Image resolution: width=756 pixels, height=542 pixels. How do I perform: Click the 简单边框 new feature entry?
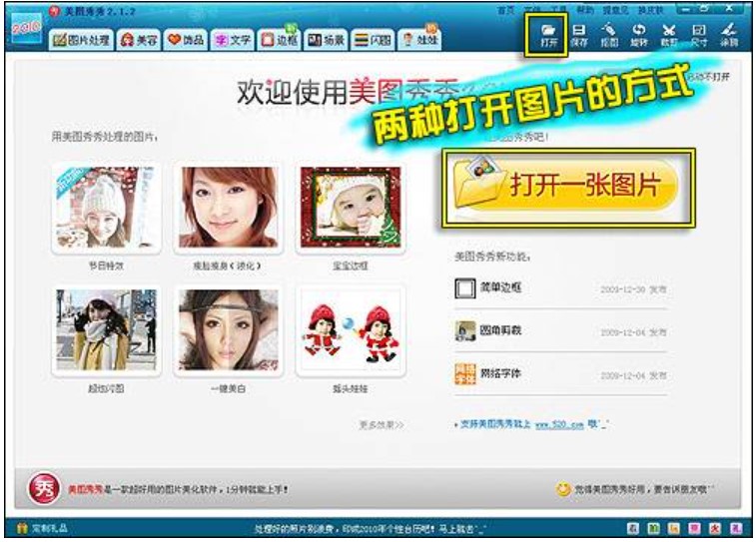(560, 288)
